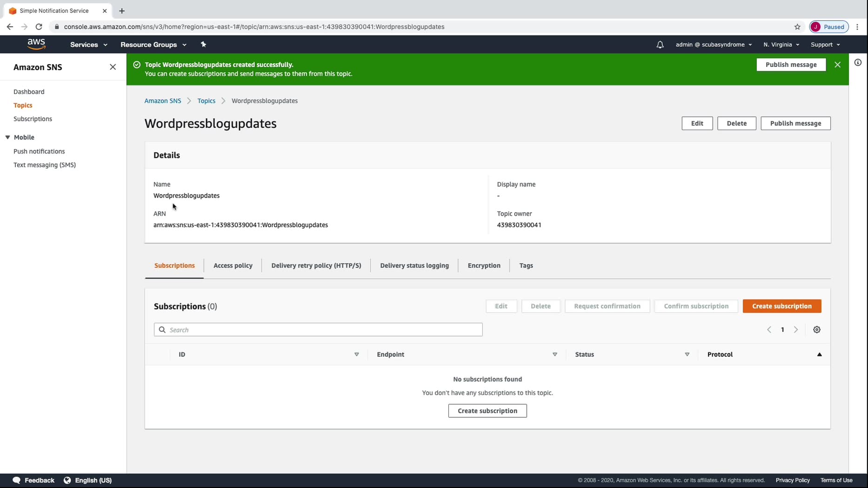868x488 pixels.
Task: Open the Tags tab
Action: pyautogui.click(x=526, y=266)
